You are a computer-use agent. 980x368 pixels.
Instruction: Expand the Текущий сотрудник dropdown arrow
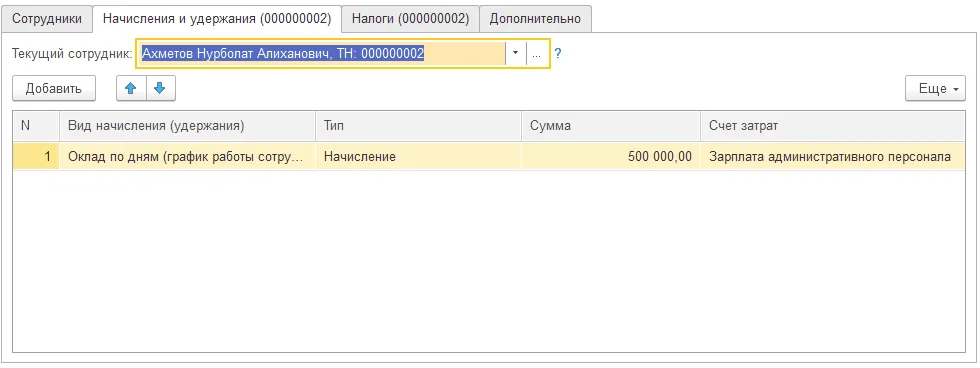516,54
